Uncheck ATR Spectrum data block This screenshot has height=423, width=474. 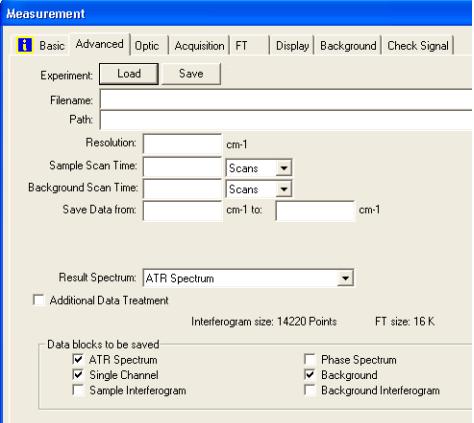pos(78,359)
